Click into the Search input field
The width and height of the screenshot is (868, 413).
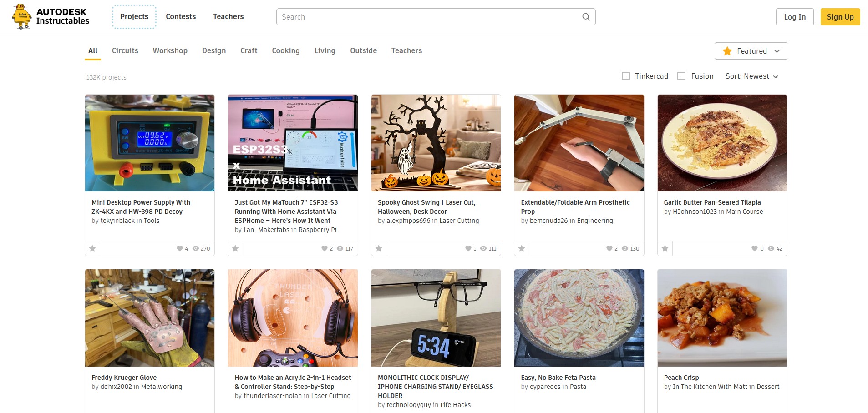click(x=428, y=17)
